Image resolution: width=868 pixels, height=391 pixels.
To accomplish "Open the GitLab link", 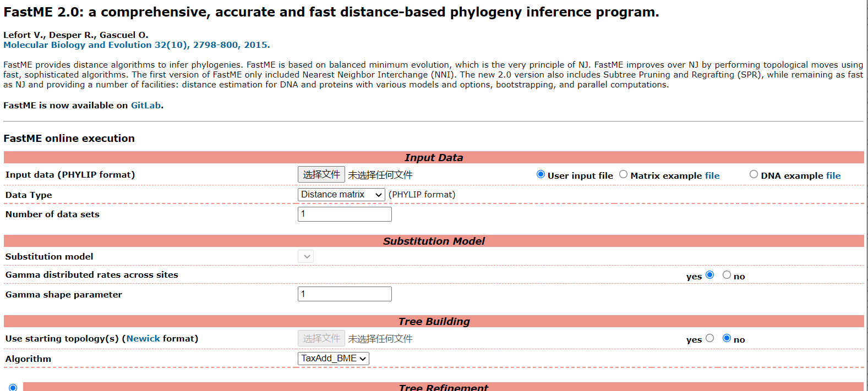I will 146,106.
